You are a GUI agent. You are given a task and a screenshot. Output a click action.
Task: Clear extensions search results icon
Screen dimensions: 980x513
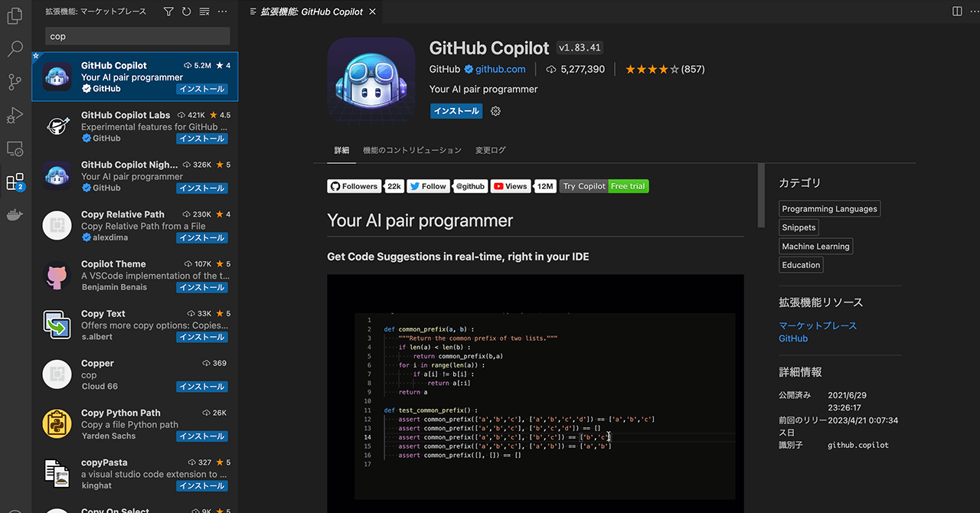(204, 11)
